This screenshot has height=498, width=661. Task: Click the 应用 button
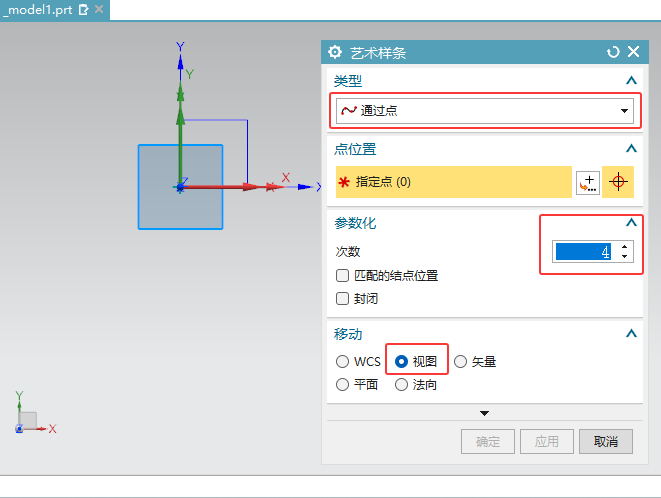click(547, 441)
